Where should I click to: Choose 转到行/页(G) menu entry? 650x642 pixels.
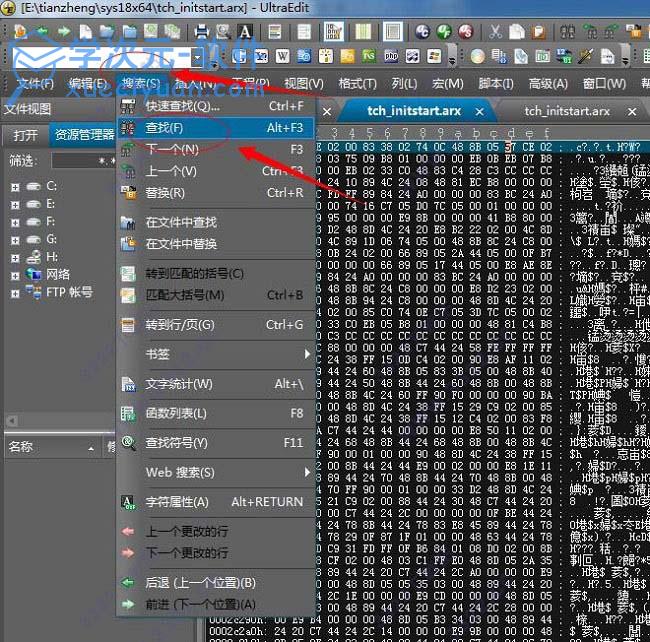click(x=216, y=325)
